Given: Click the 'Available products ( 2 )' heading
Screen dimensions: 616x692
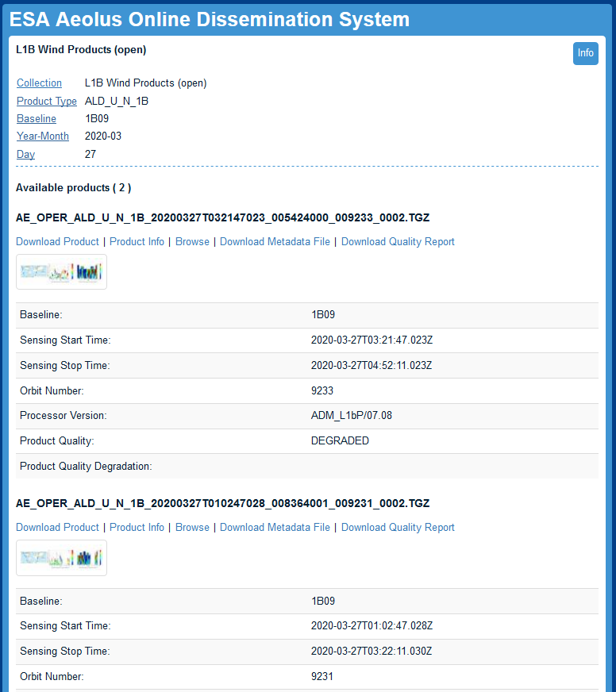Looking at the screenshot, I should 73,187.
